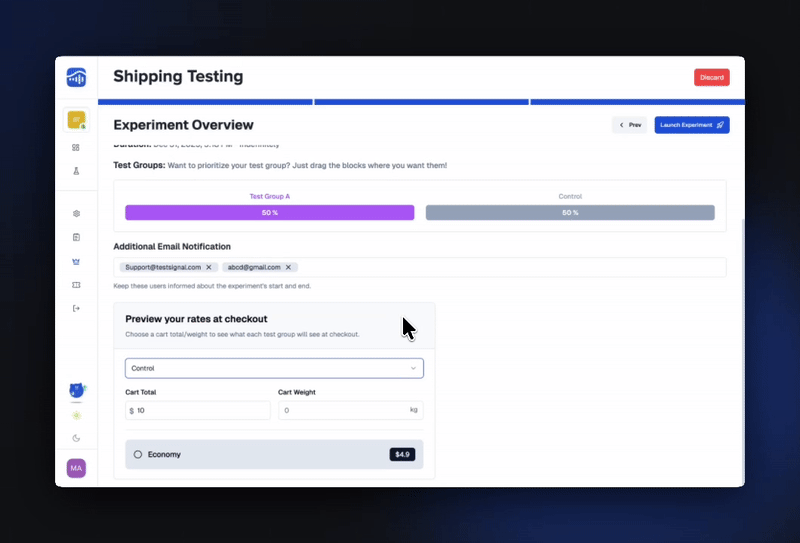The height and width of the screenshot is (543, 800).
Task: Click the gray Control 50% bar
Action: (570, 213)
